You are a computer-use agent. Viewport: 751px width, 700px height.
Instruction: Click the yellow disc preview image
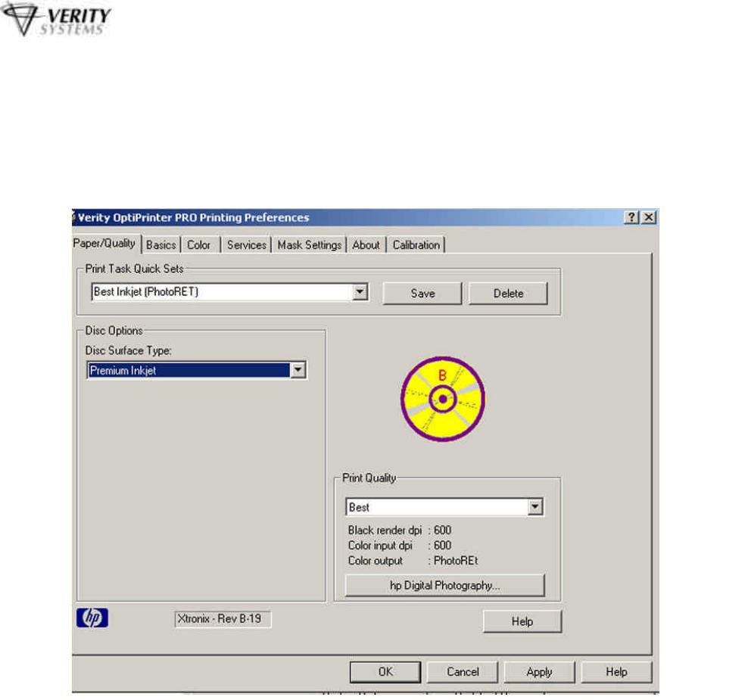(x=443, y=399)
